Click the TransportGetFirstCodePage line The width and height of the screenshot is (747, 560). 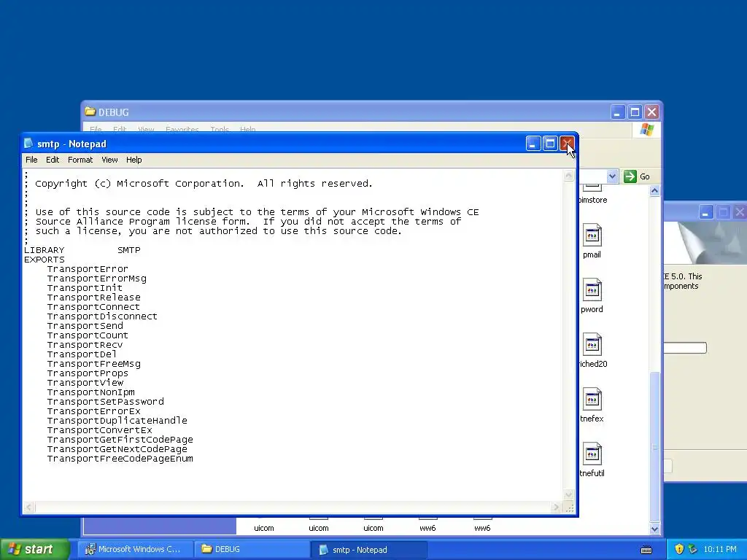[x=120, y=440]
